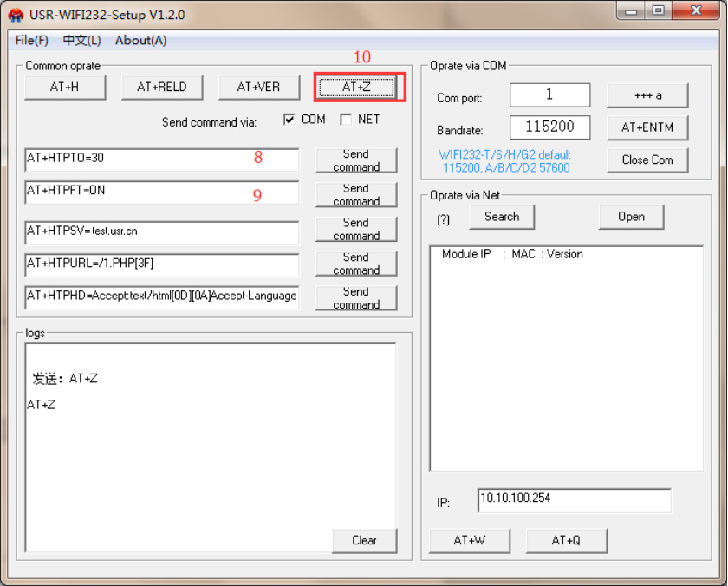Image resolution: width=728 pixels, height=586 pixels.
Task: Click the Com port input field
Action: 549,94
